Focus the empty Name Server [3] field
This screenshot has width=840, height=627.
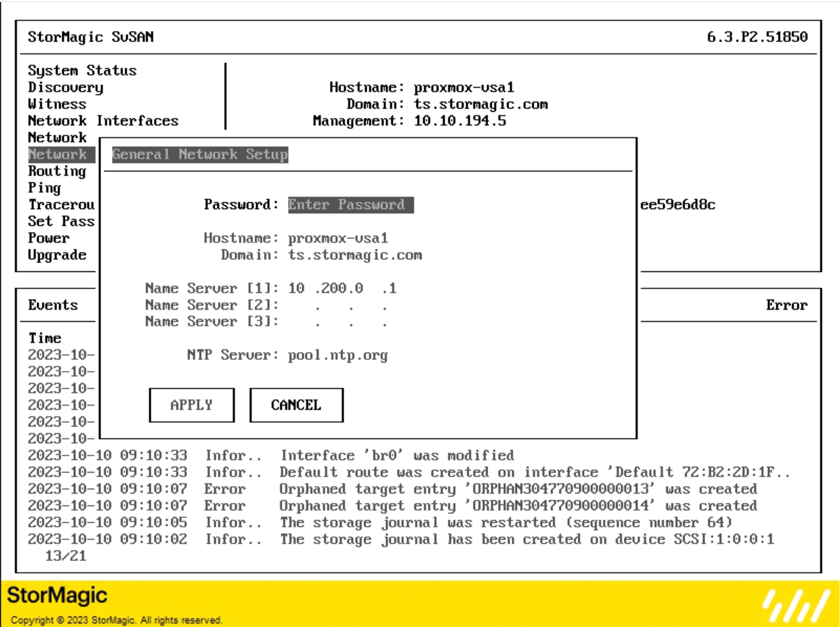tap(342, 322)
